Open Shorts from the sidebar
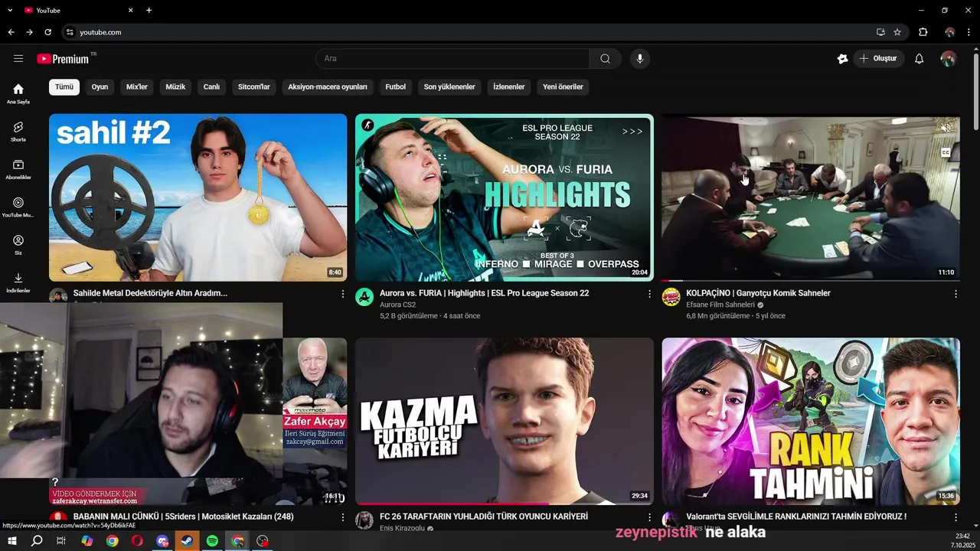 tap(18, 132)
